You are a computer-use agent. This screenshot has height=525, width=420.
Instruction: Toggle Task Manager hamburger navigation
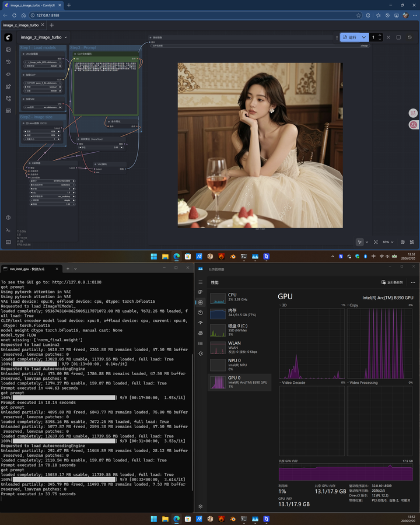click(x=201, y=282)
